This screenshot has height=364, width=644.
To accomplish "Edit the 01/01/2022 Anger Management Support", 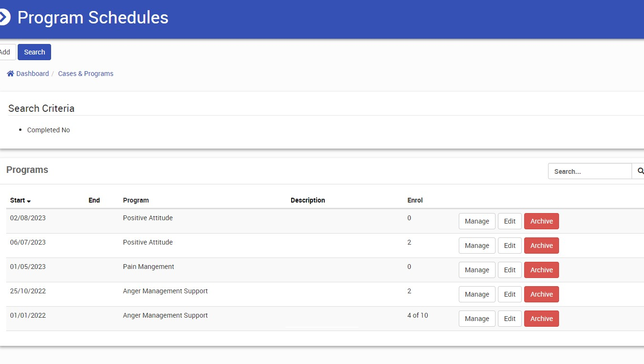I will coord(509,319).
